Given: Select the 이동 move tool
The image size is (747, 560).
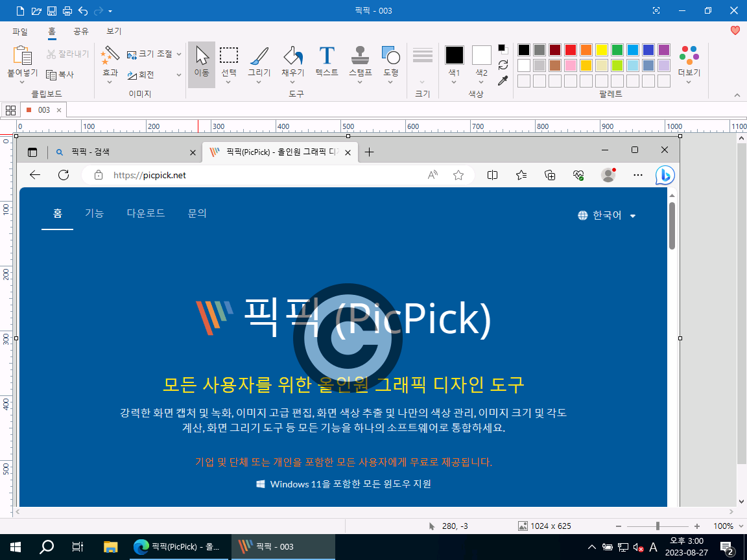Looking at the screenshot, I should (202, 65).
